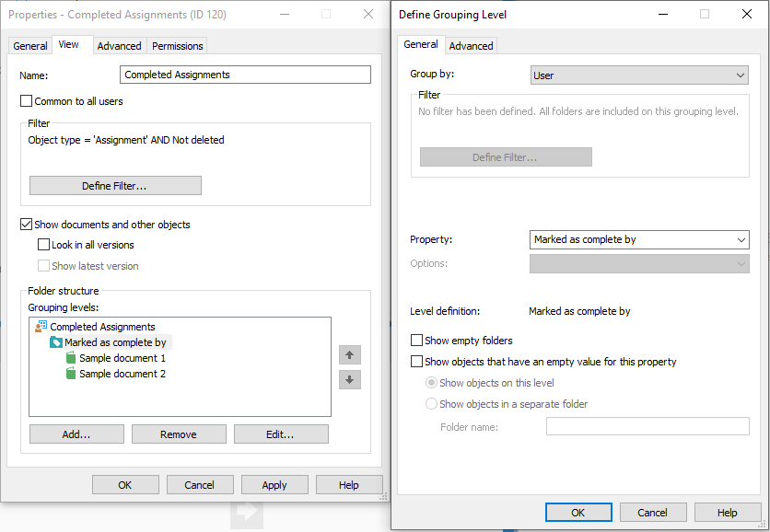
Task: Click Cancel in Define Grouping Level dialog
Action: 653,513
